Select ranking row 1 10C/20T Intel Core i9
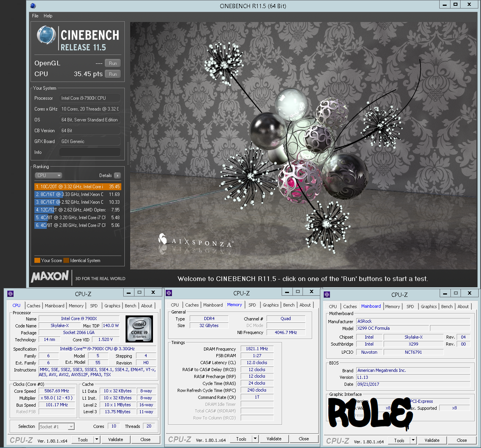 click(x=78, y=187)
